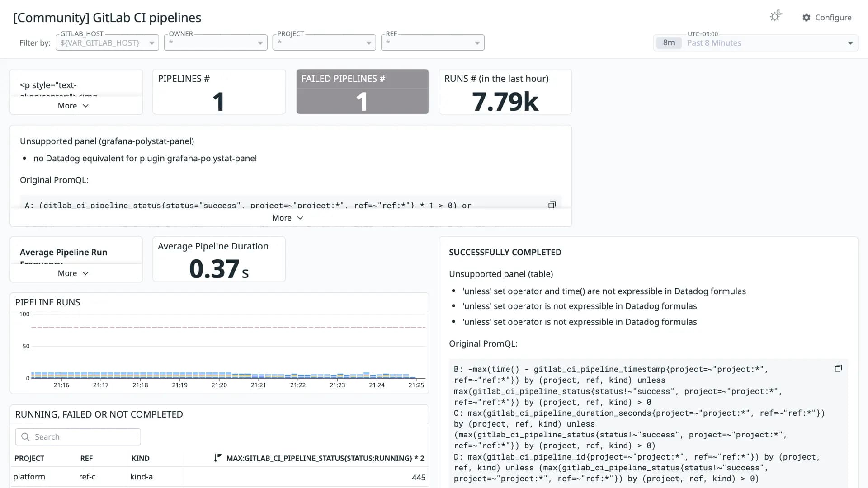Expand the HTML text widget with More

(x=73, y=106)
